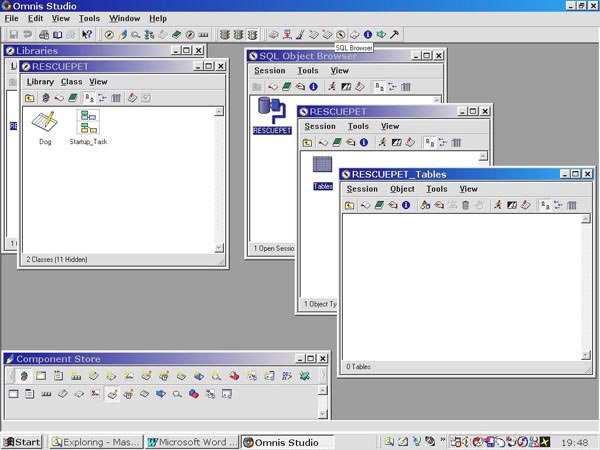Click scroll up arrow in RESCUEPET_Tables list

coord(585,219)
